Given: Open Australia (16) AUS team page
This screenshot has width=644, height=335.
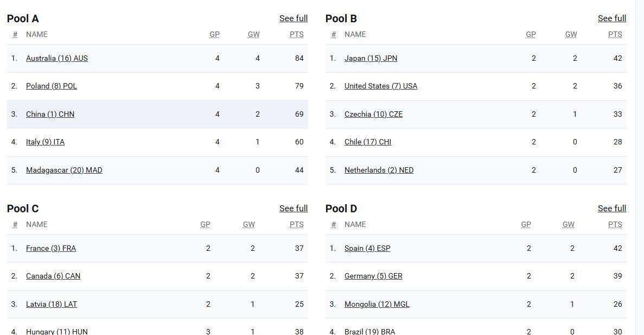Looking at the screenshot, I should point(56,59).
